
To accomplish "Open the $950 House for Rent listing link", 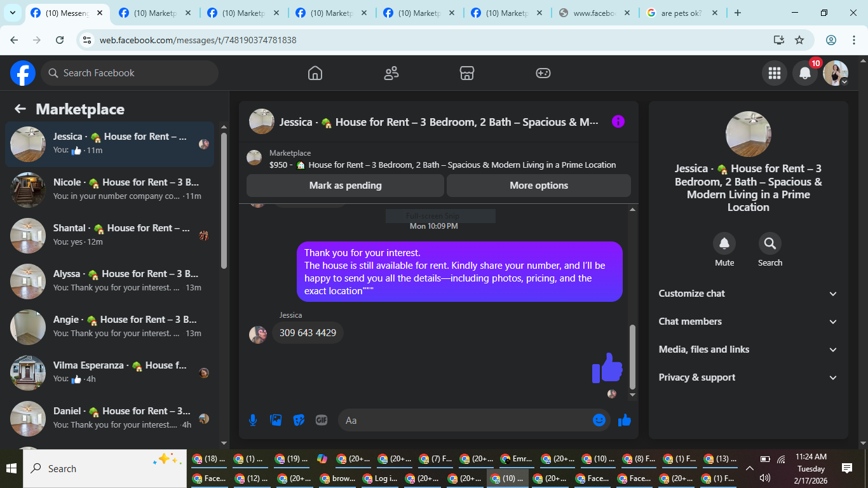I will pyautogui.click(x=442, y=165).
